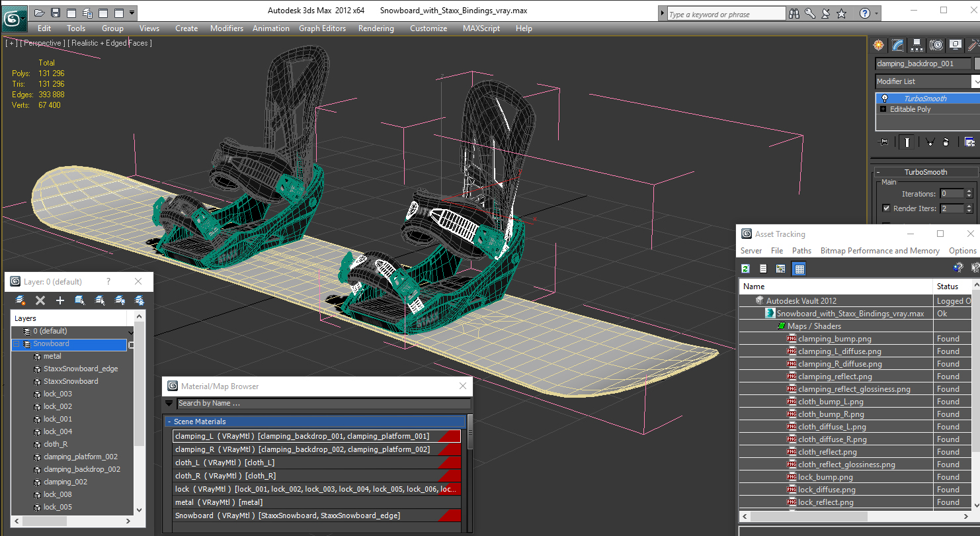Click Realistic + Edged Faces shading label

tap(110, 43)
